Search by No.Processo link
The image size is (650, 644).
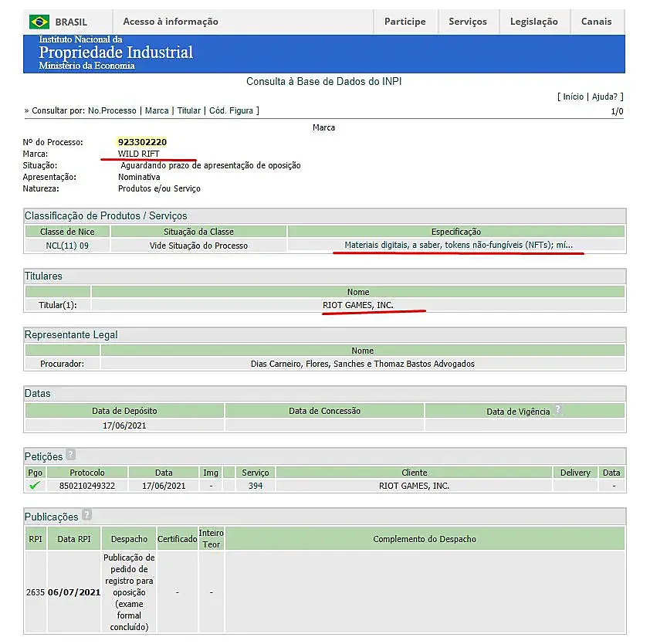click(x=112, y=110)
